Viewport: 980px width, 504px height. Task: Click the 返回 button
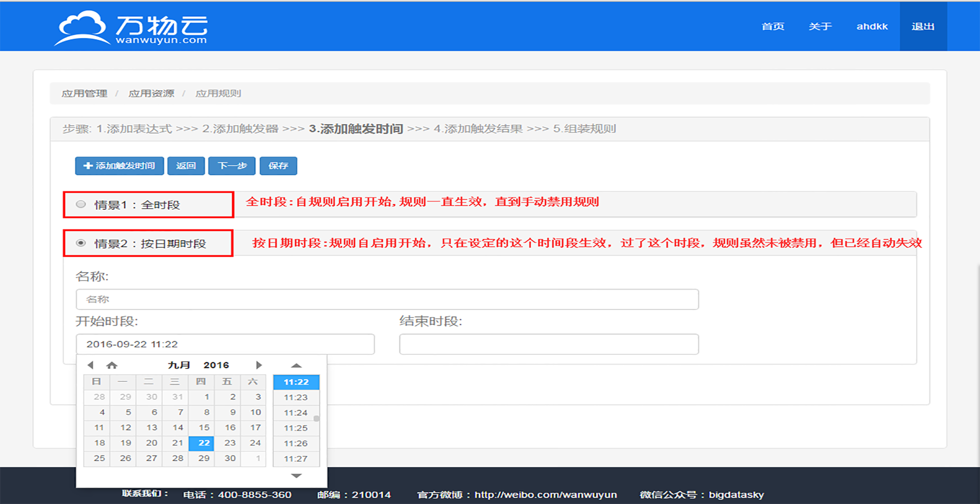pyautogui.click(x=186, y=166)
